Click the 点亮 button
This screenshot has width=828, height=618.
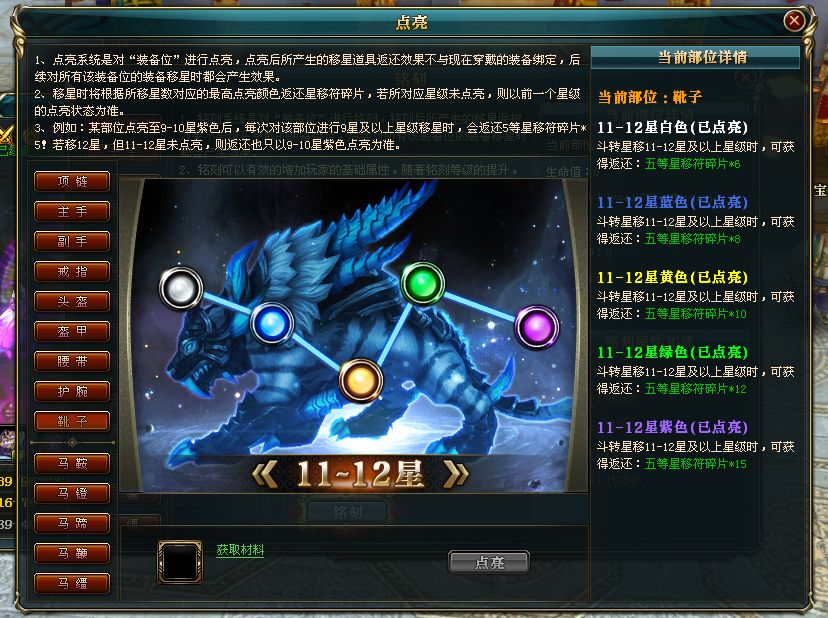tap(489, 562)
